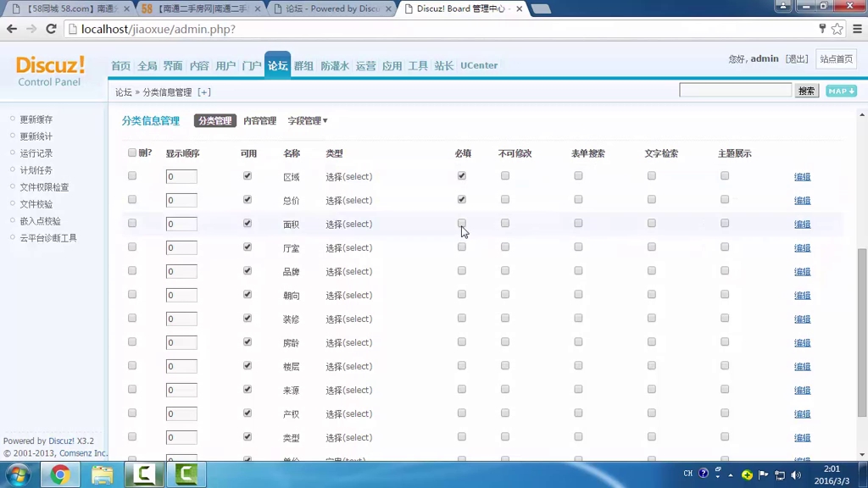Click the taskbar clock showing 2:01
Image resolution: width=868 pixels, height=488 pixels.
832,474
